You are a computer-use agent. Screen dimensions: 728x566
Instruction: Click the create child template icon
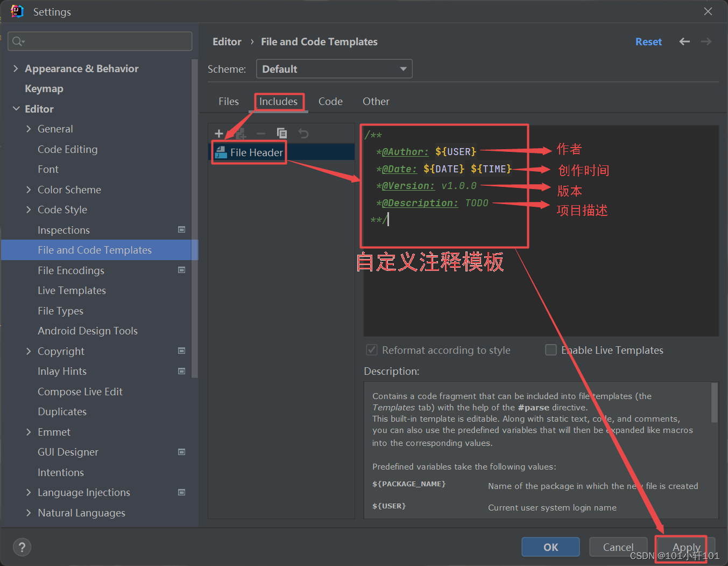pos(240,134)
